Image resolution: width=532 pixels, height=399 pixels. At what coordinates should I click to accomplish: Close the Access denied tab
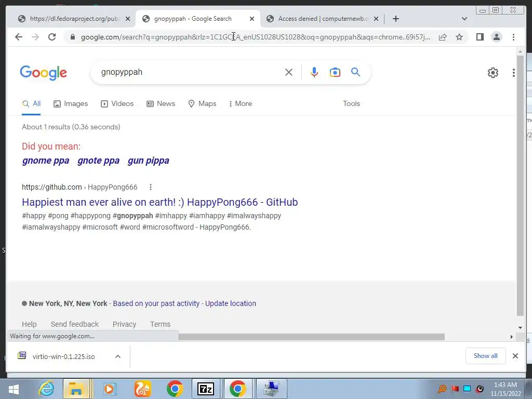[x=376, y=19]
